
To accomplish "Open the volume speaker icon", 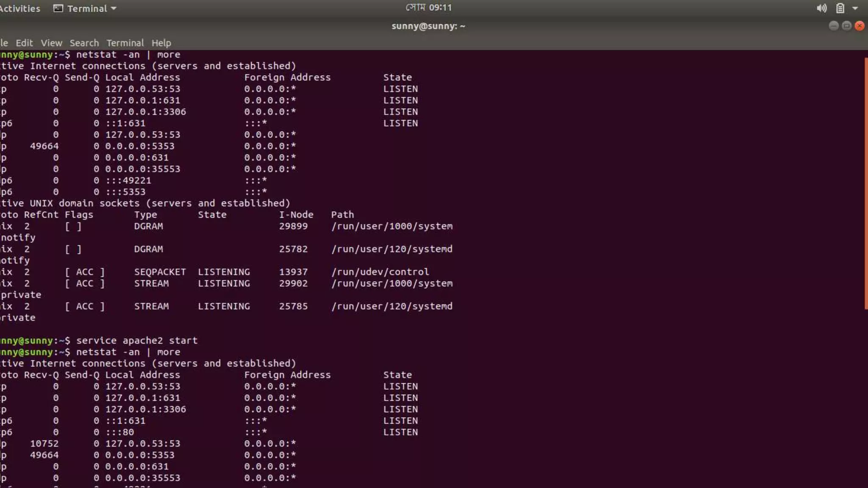I will click(821, 8).
